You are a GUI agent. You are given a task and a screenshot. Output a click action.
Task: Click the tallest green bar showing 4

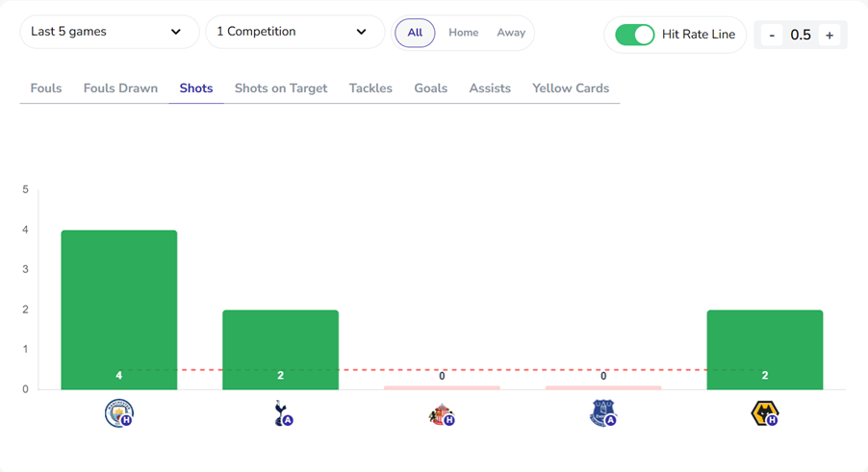point(119,308)
